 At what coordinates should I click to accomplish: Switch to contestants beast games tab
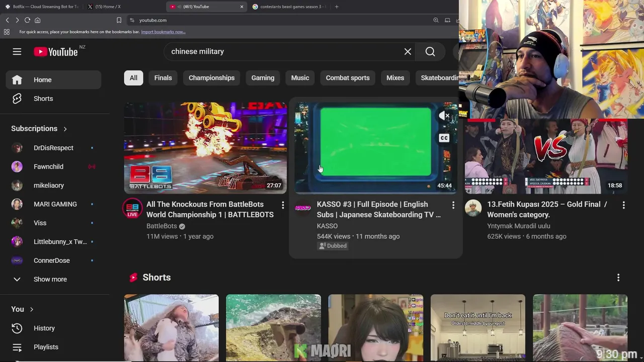click(289, 7)
